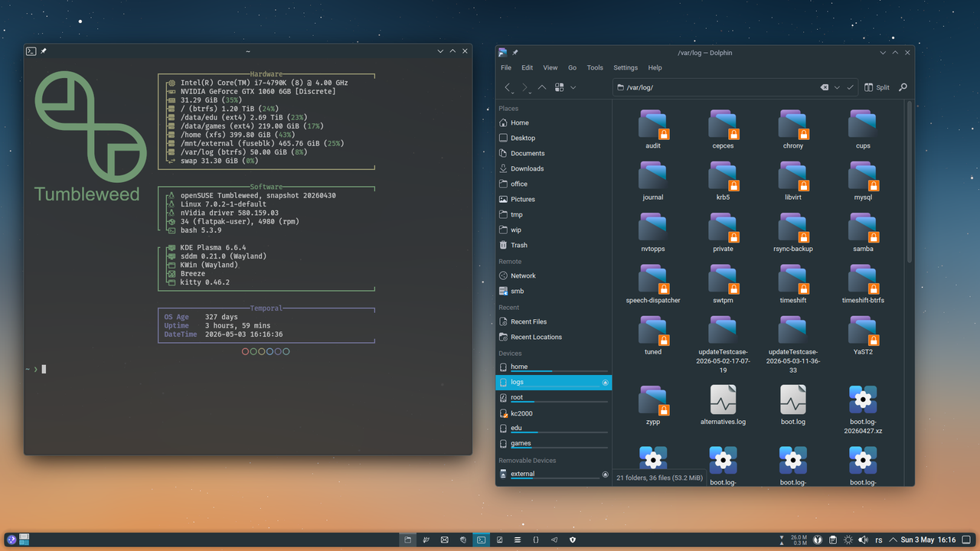The height and width of the screenshot is (551, 980).
Task: Open the brightness control in the system tray
Action: (848, 540)
